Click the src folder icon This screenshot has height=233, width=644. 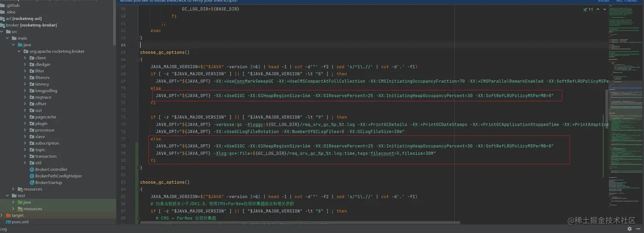click(x=8, y=32)
